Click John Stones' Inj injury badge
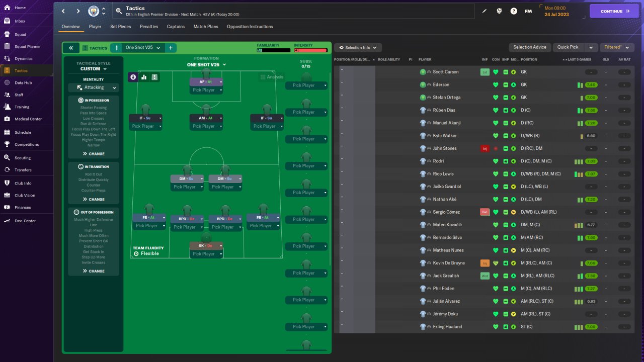This screenshot has height=362, width=644. click(485, 148)
